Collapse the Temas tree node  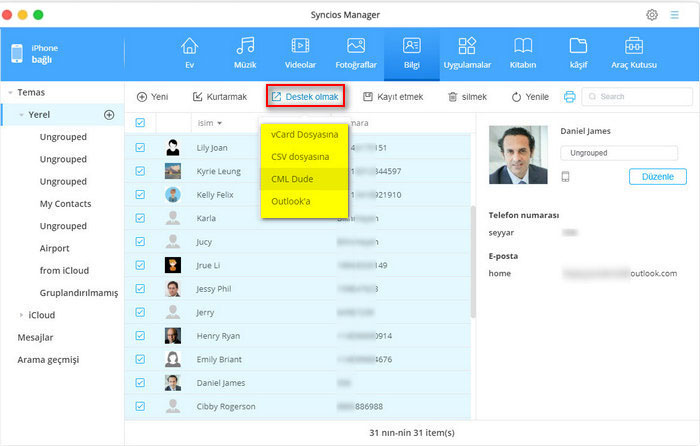click(10, 93)
